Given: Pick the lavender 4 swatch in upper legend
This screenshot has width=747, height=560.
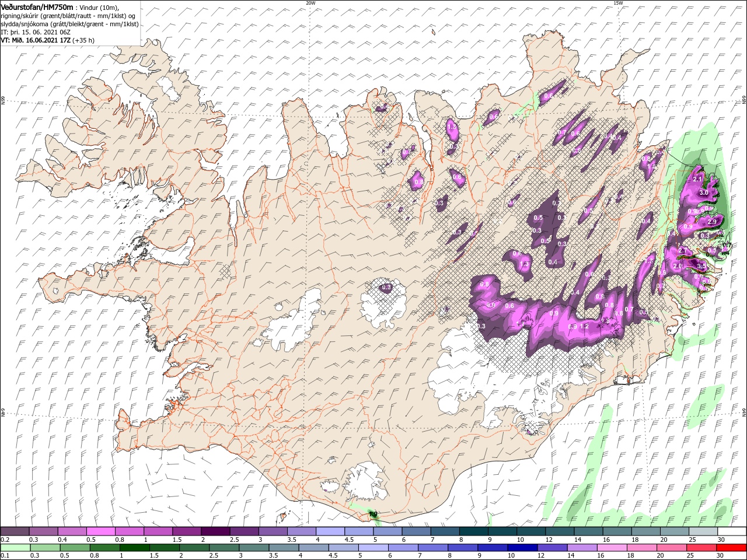Looking at the screenshot, I should click(330, 531).
